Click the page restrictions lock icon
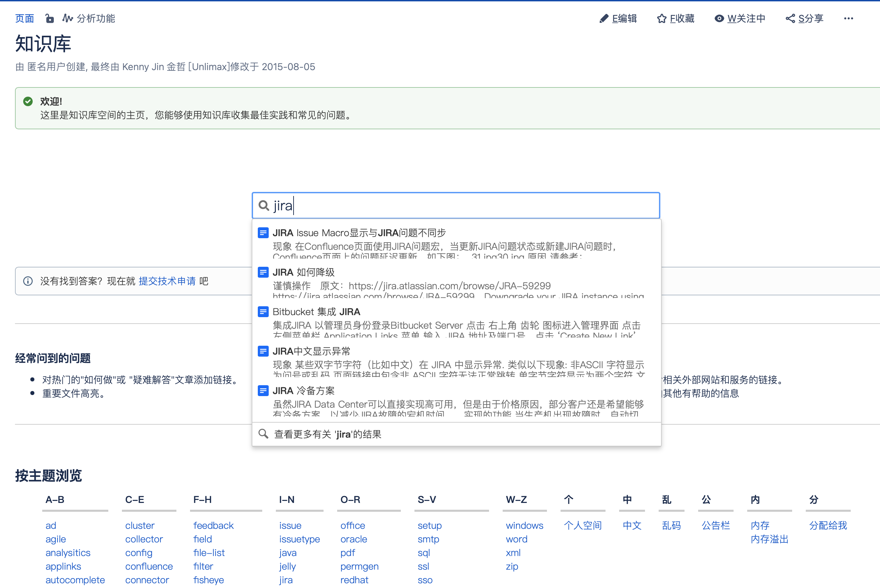The width and height of the screenshot is (880, 588). click(49, 18)
